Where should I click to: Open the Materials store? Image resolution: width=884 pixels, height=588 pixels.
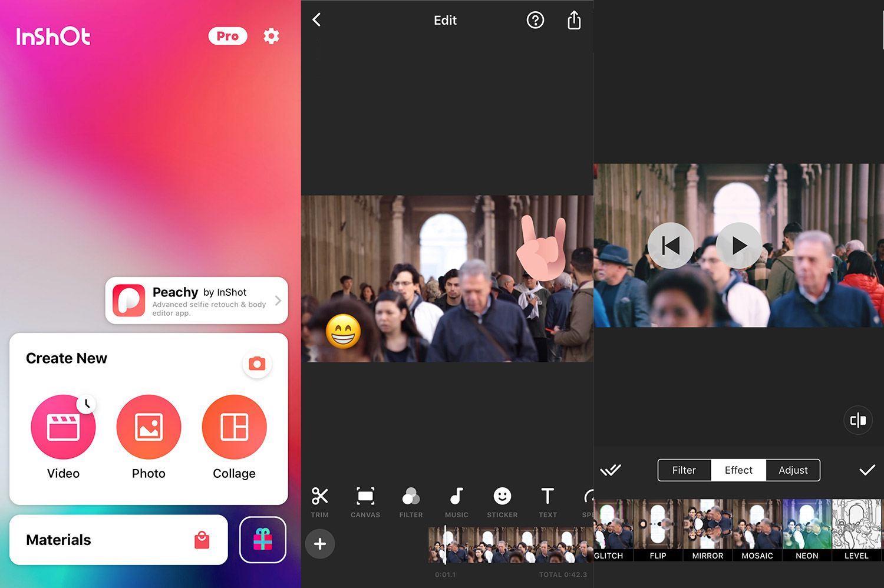tap(118, 540)
